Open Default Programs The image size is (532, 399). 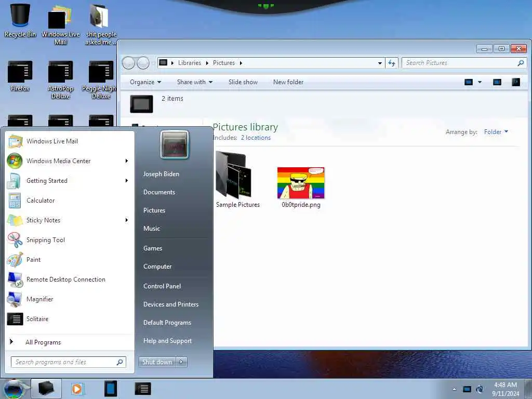[x=167, y=323]
